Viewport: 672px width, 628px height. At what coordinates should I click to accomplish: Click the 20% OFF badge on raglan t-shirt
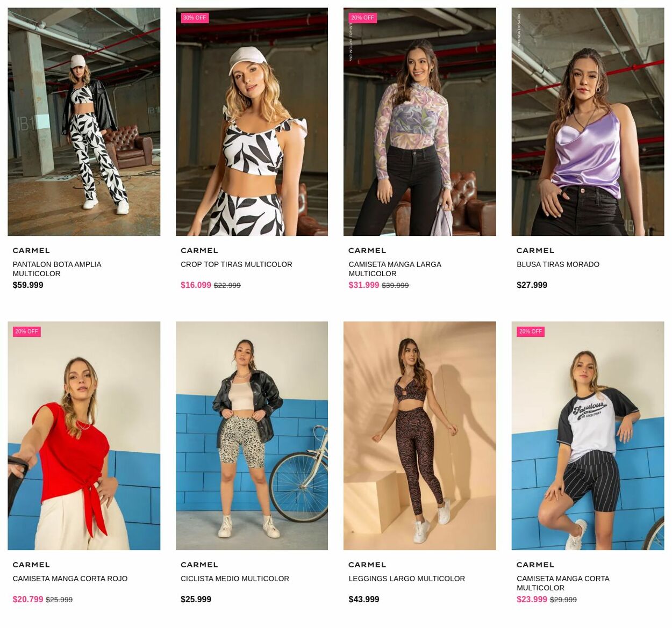click(x=531, y=331)
